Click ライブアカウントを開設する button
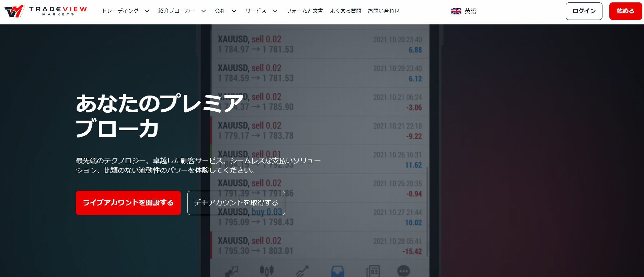This screenshot has height=277, width=644. click(x=128, y=203)
